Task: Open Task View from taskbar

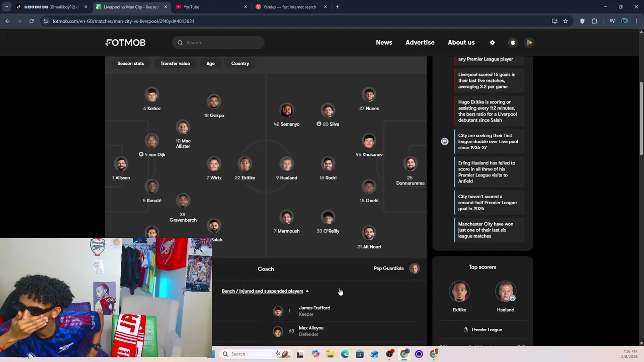Action: tap(300, 354)
